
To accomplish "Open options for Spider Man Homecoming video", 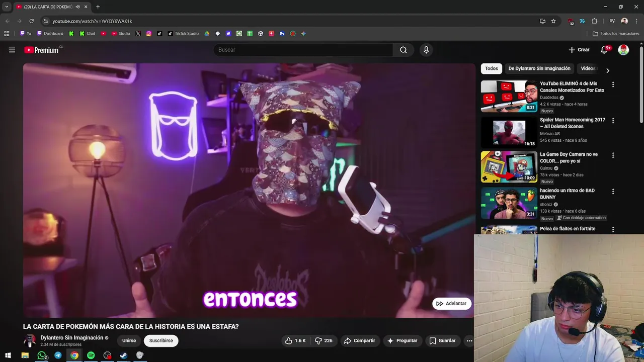I will pyautogui.click(x=613, y=121).
